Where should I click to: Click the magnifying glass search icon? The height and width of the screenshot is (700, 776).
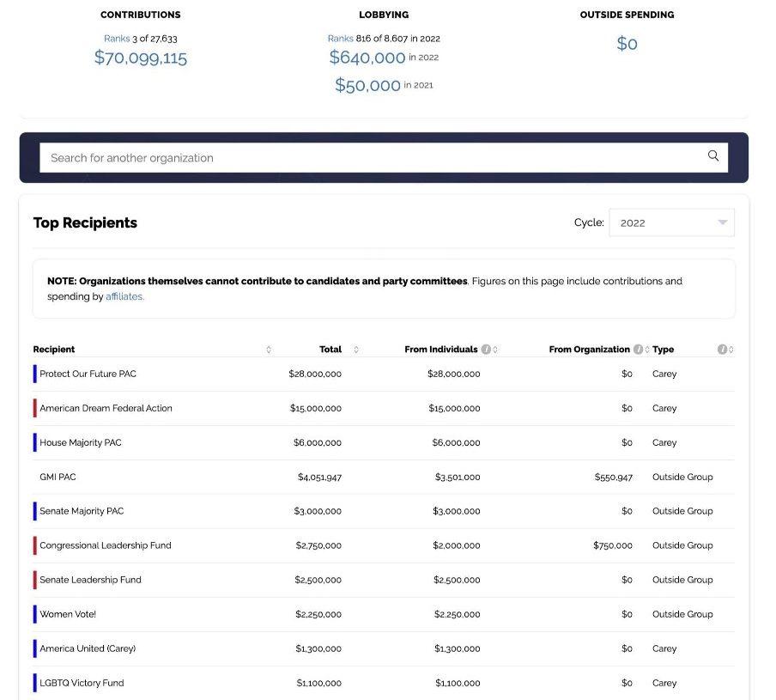pyautogui.click(x=713, y=156)
